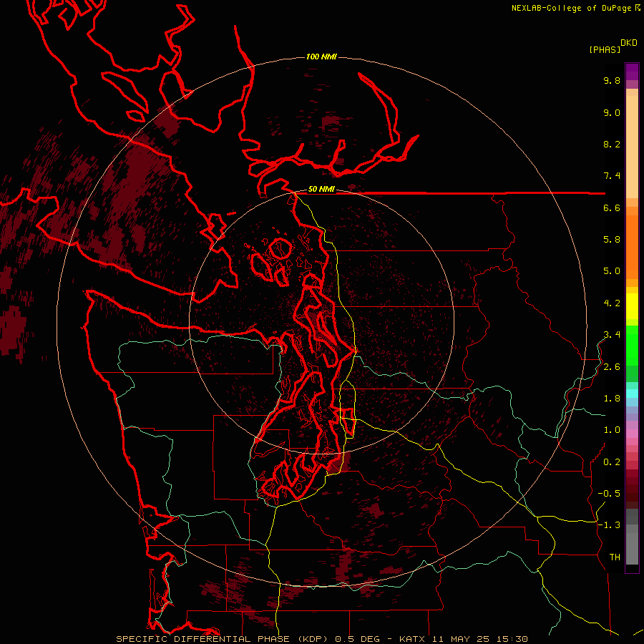
Task: Click the 9.8 value on the legend
Action: tap(612, 80)
